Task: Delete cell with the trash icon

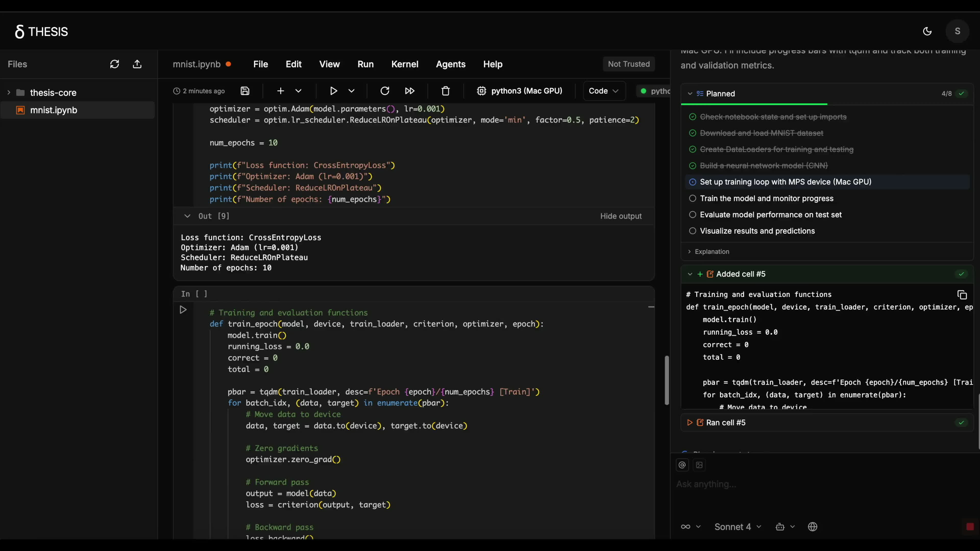Action: click(x=446, y=91)
